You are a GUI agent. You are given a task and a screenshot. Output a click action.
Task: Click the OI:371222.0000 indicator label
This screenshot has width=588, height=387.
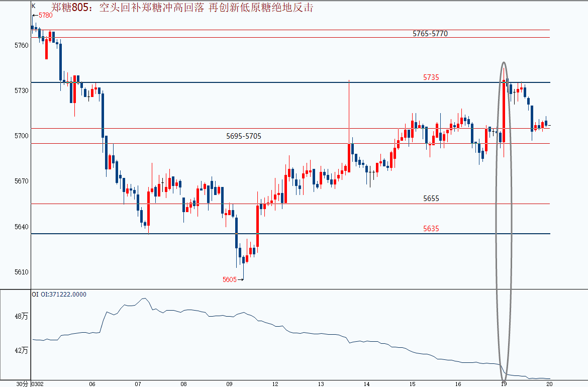[x=59, y=294]
